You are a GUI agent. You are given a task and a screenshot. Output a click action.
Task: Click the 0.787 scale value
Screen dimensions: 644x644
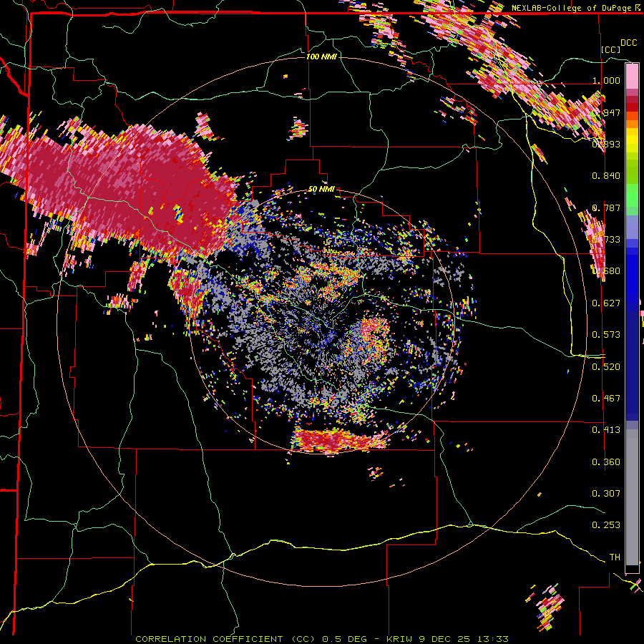(606, 208)
